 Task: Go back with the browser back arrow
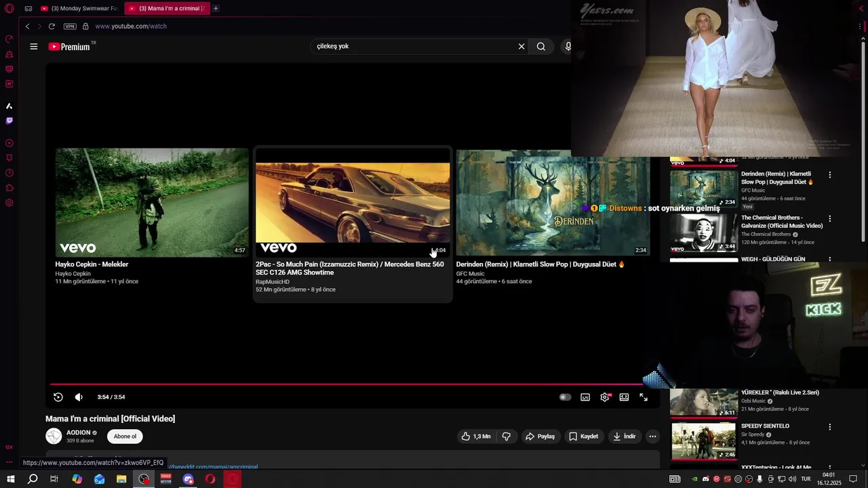28,26
